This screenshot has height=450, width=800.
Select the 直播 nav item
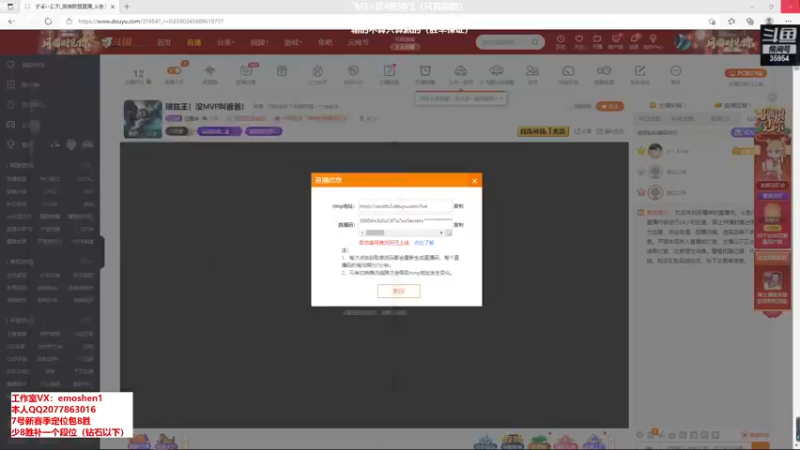(194, 42)
